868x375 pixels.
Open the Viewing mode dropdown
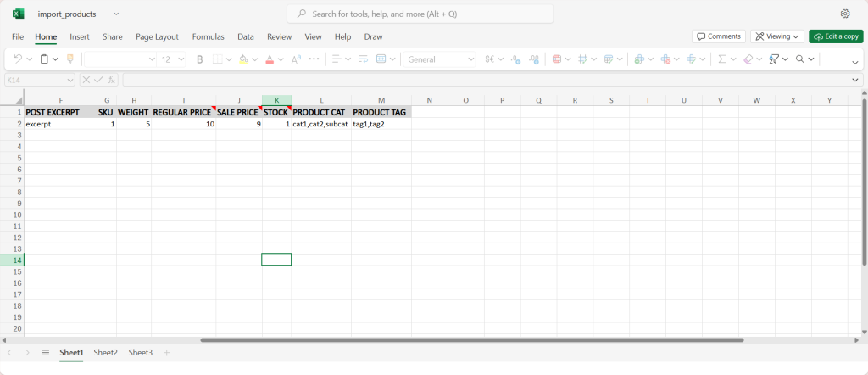coord(776,36)
